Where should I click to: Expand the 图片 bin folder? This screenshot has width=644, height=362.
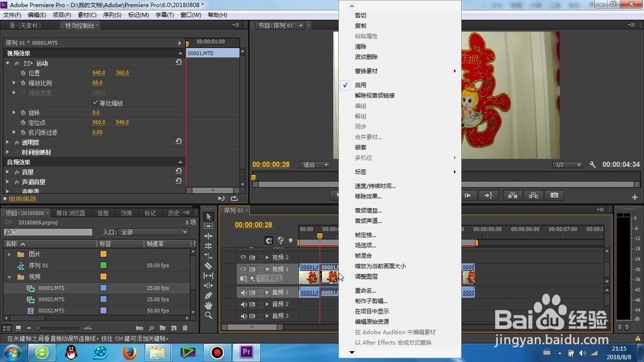pos(9,254)
